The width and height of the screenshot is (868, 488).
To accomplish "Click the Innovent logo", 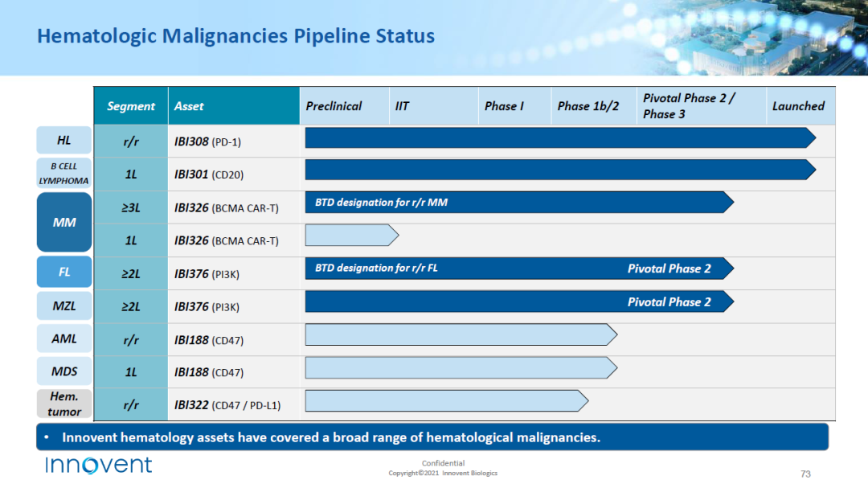I will tap(99, 465).
